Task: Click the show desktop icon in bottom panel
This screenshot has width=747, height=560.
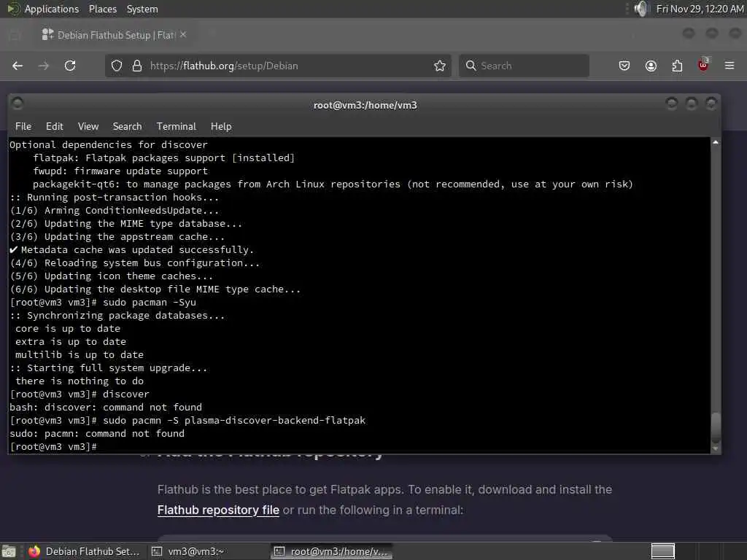Action: tap(9, 552)
